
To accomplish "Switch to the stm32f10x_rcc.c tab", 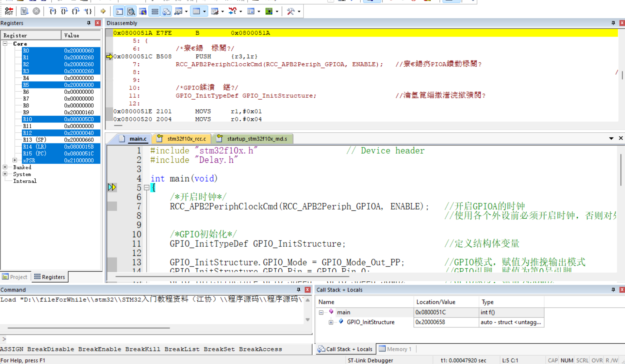I will (182, 139).
